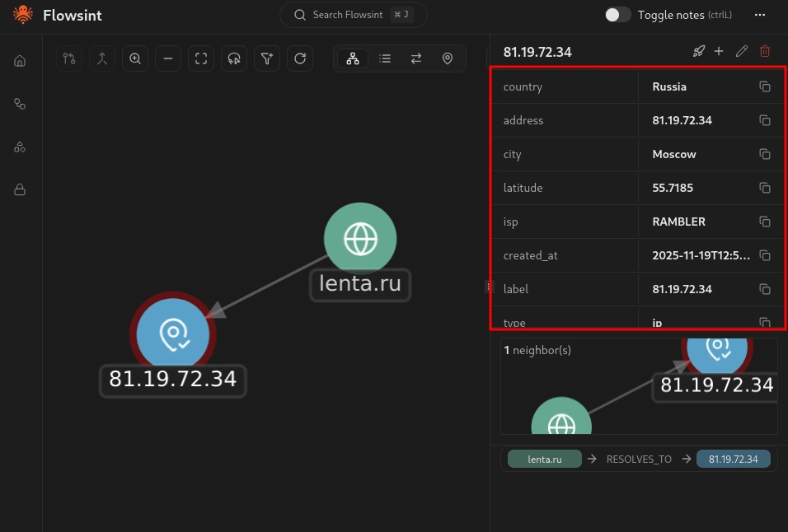
Task: Click the zoom in magnifier icon
Action: tap(135, 58)
